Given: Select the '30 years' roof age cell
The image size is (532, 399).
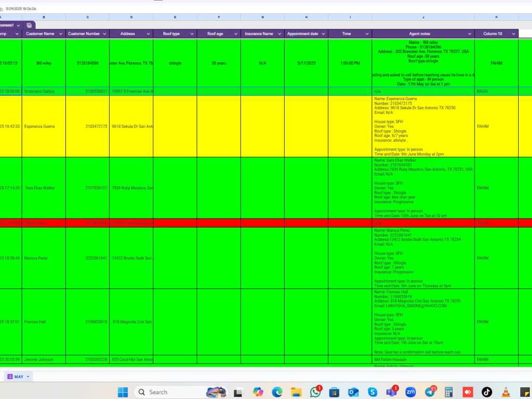Looking at the screenshot, I should point(219,63).
